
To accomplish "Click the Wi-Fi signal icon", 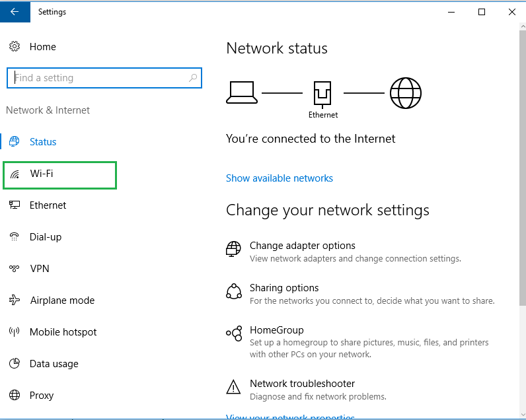I will click(x=15, y=174).
